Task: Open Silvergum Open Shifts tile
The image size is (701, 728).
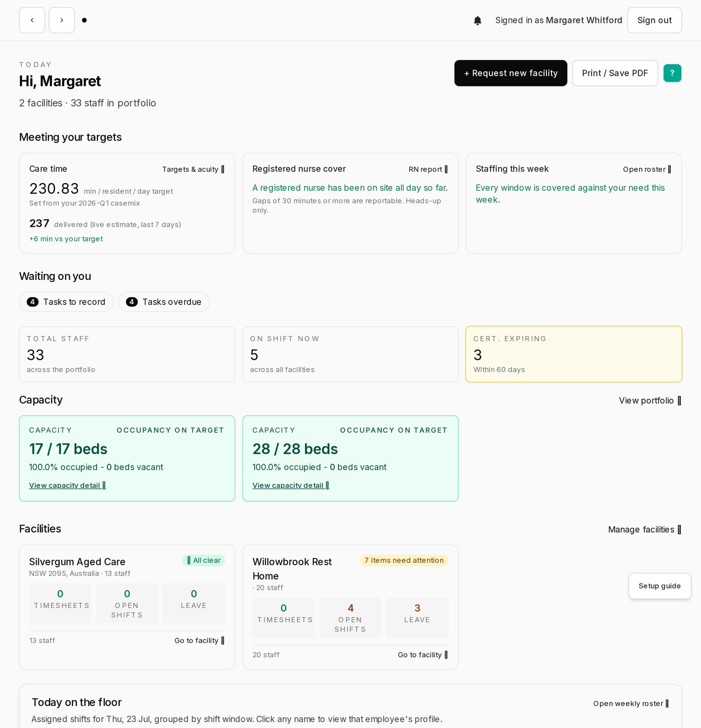Action: pos(127,603)
